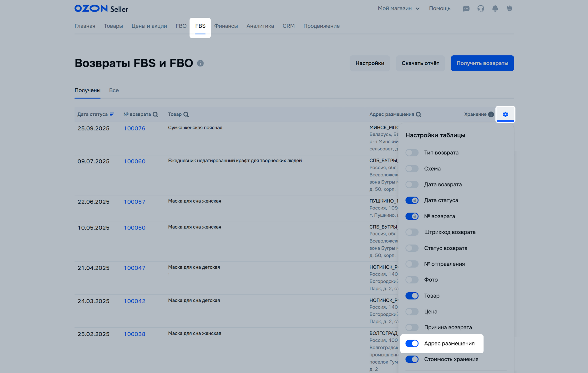Enable the Тип возврата toggle
The width and height of the screenshot is (588, 373).
click(412, 153)
